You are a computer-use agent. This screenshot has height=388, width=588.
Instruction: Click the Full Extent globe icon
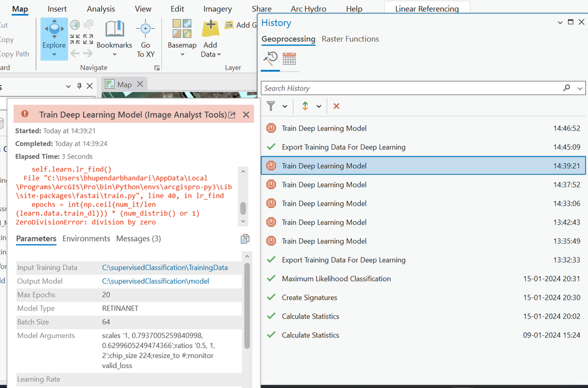click(75, 25)
